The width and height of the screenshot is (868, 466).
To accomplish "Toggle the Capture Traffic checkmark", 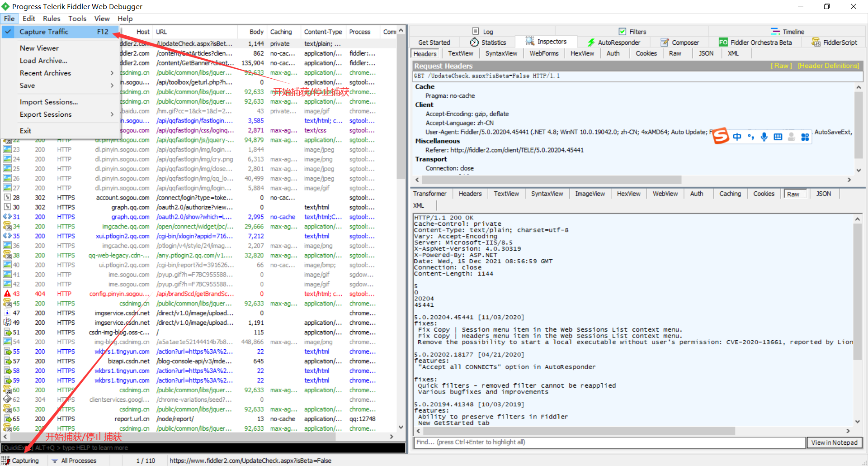I will tap(8, 32).
